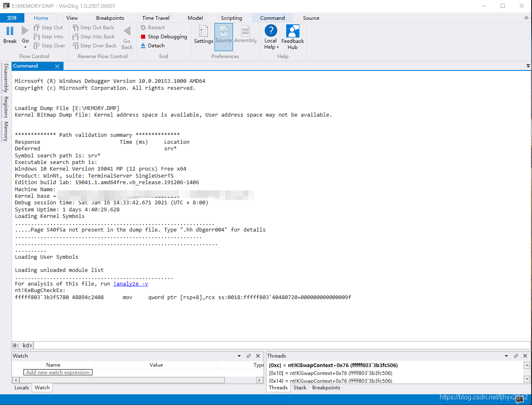This screenshot has height=405, width=532.
Task: Click the Watch scrollbar right arrow
Action: [259, 380]
